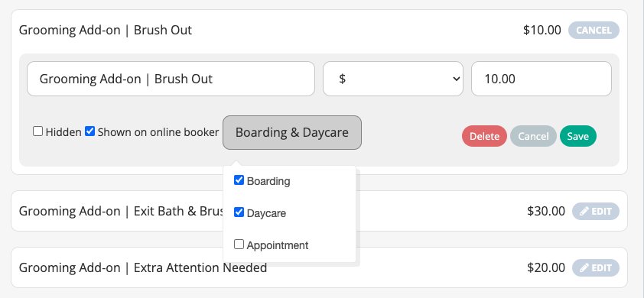Click pencil icon on Exit Bath edit button
Screen dimensions: 644x298
(584, 212)
